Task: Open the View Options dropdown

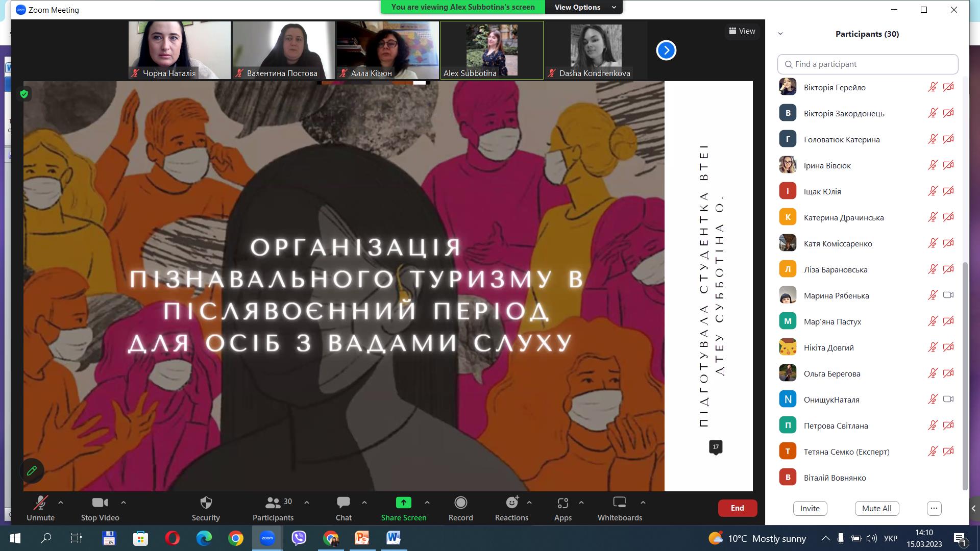Action: coord(584,7)
